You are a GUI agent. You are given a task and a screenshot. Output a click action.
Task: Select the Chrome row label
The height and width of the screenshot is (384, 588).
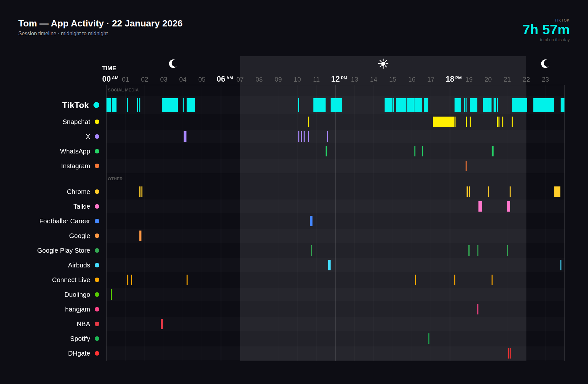pos(78,192)
